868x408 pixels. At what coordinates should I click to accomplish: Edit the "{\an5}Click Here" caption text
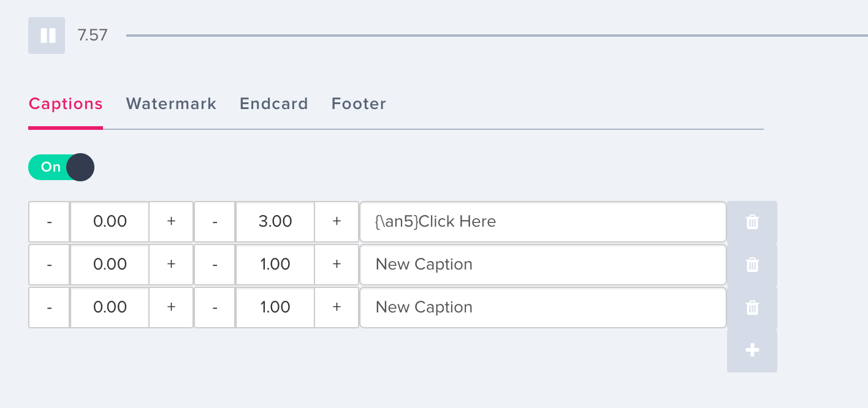click(542, 221)
